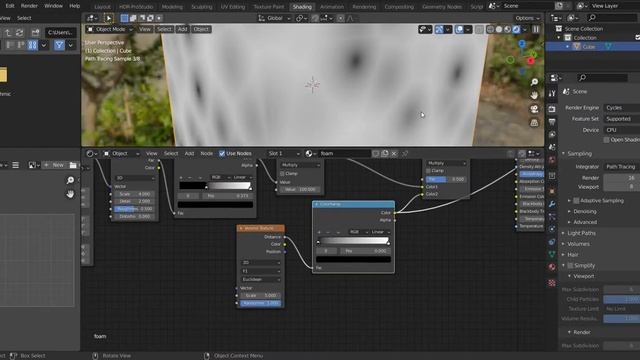Open the Slot 1 material slot dropdown

284,153
